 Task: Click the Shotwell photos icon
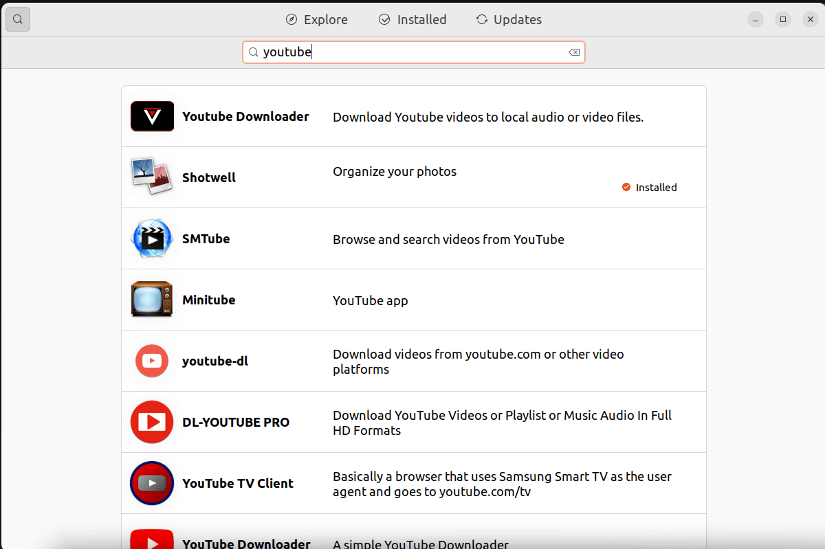pyautogui.click(x=152, y=176)
